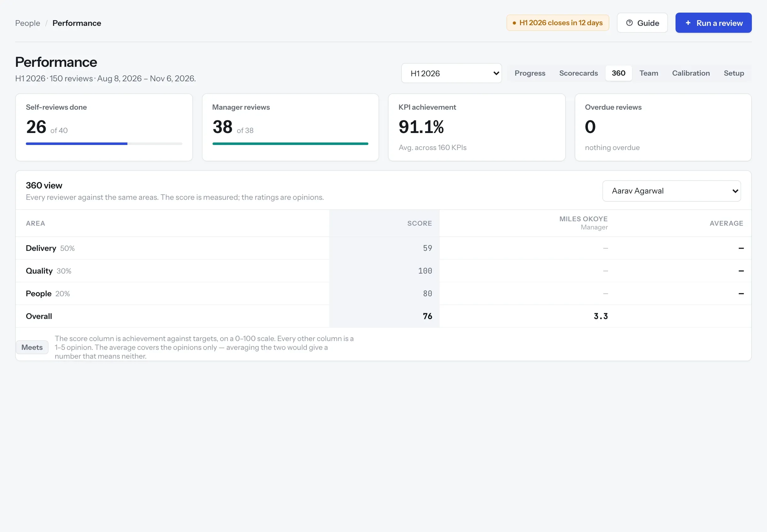Screen dimensions: 767x532
Task: Open the Team tab
Action: [x=649, y=73]
